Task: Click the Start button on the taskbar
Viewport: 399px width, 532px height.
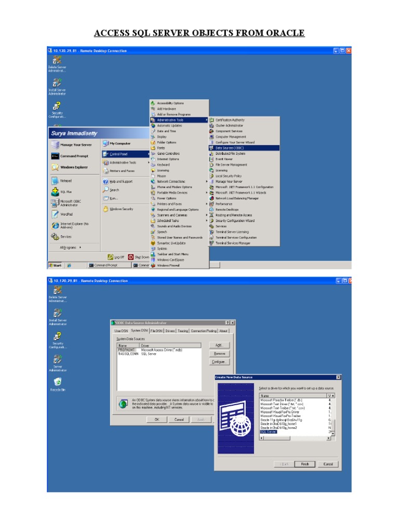Action: click(x=55, y=265)
